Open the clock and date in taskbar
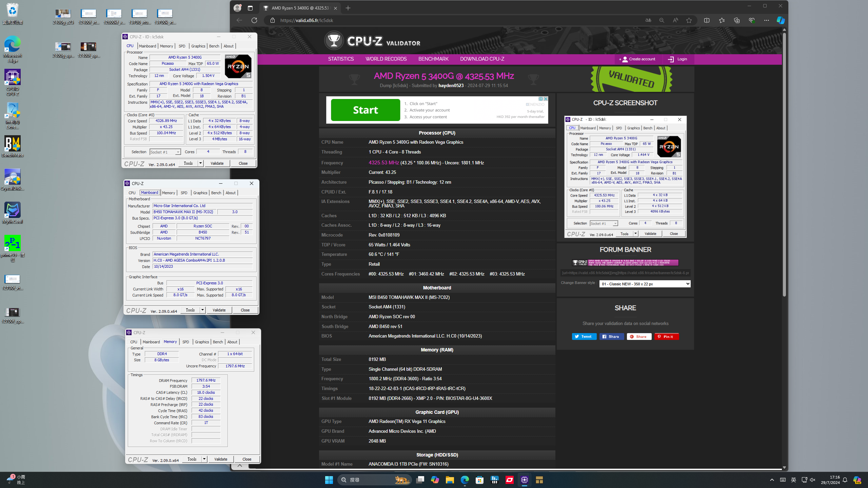This screenshot has height=488, width=868. (830, 480)
